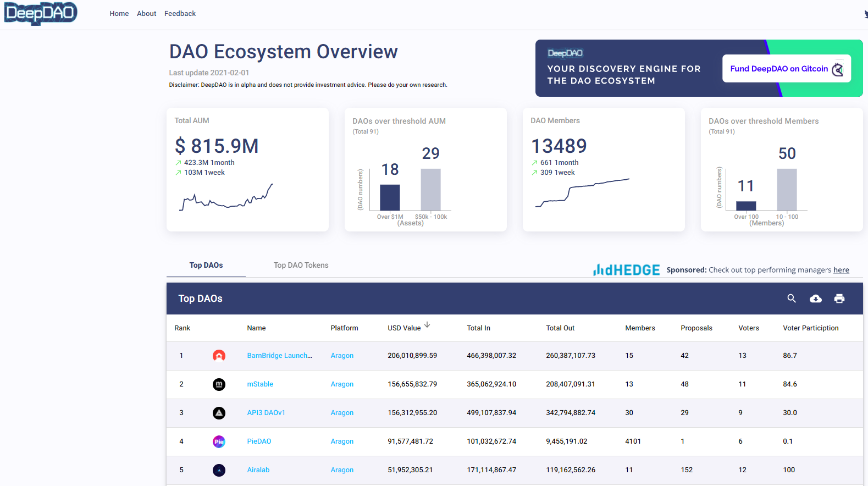Click the DAO Ecosystem Overview heading
Image resolution: width=868 pixels, height=486 pixels.
(x=283, y=52)
